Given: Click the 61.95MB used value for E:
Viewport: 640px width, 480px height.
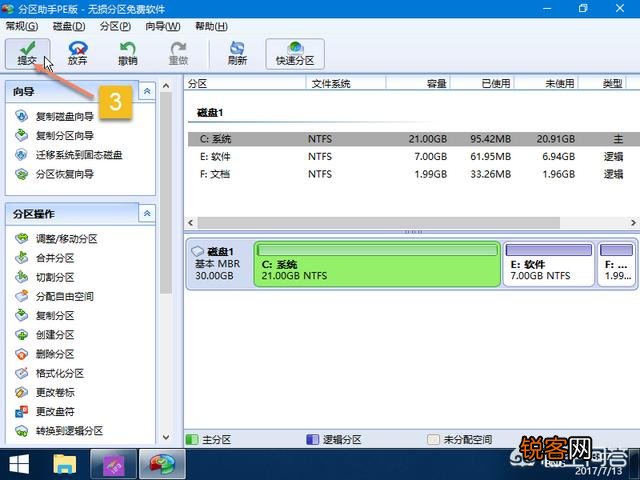Looking at the screenshot, I should (490, 156).
